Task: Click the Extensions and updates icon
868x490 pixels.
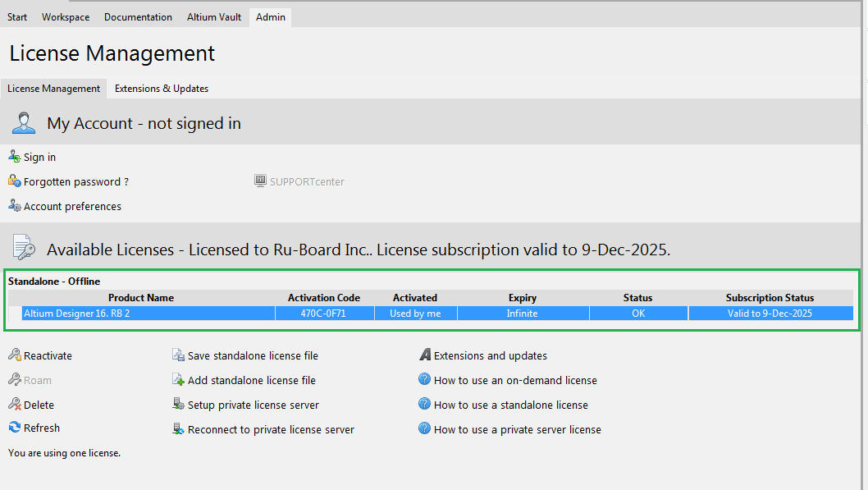Action: pos(424,355)
